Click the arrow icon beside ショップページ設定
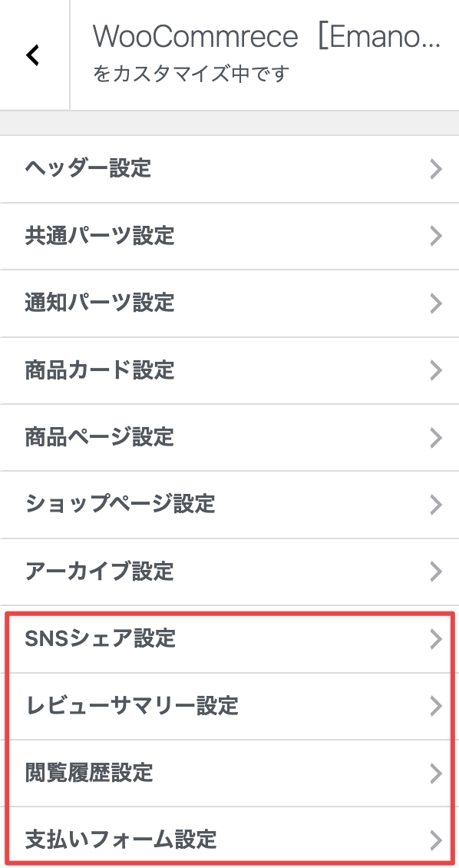459x868 pixels. pyautogui.click(x=436, y=505)
